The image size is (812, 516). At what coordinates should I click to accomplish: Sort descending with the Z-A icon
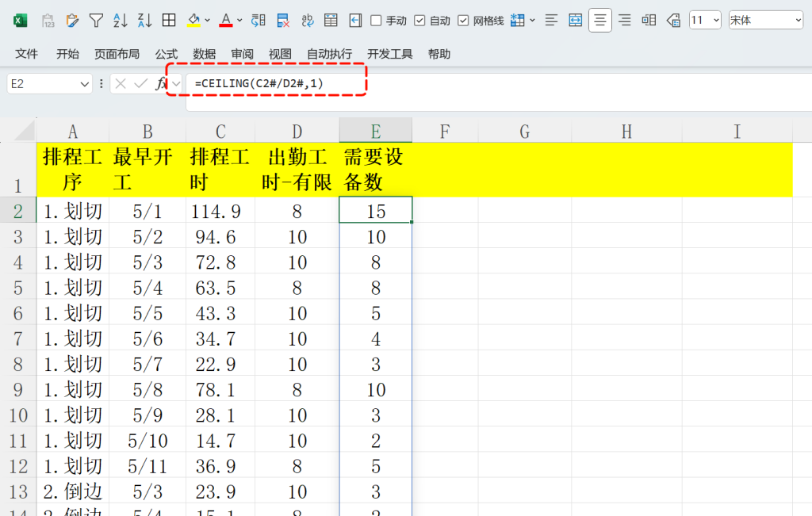point(144,21)
